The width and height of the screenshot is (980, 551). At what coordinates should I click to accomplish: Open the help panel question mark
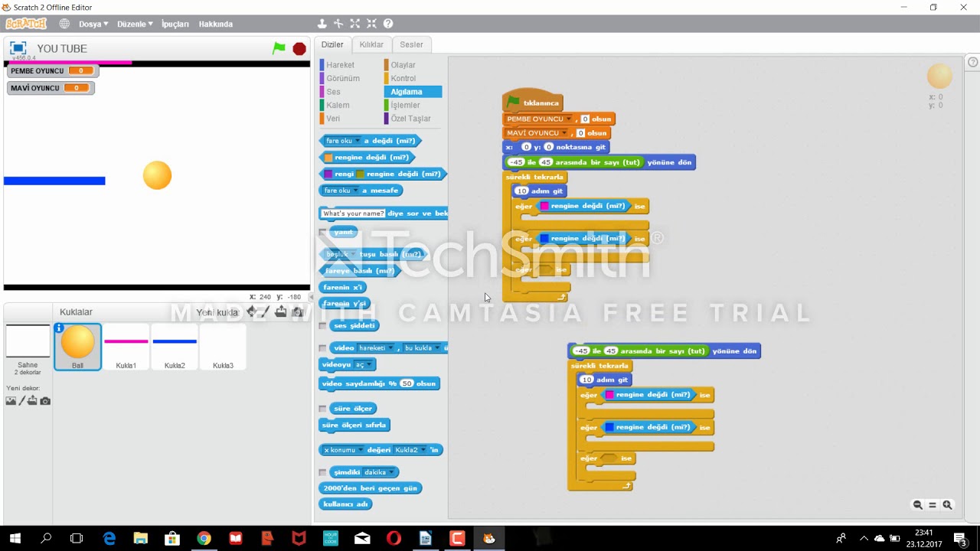point(973,62)
